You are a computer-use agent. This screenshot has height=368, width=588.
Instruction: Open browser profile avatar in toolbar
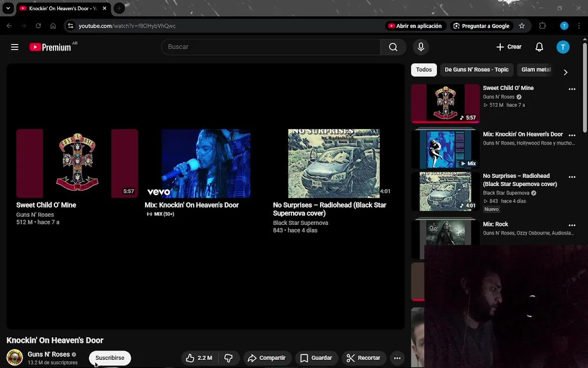point(564,26)
